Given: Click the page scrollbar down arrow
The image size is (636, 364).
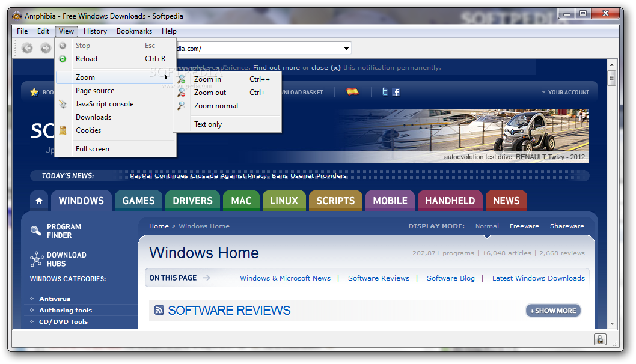Looking at the screenshot, I should (x=612, y=324).
